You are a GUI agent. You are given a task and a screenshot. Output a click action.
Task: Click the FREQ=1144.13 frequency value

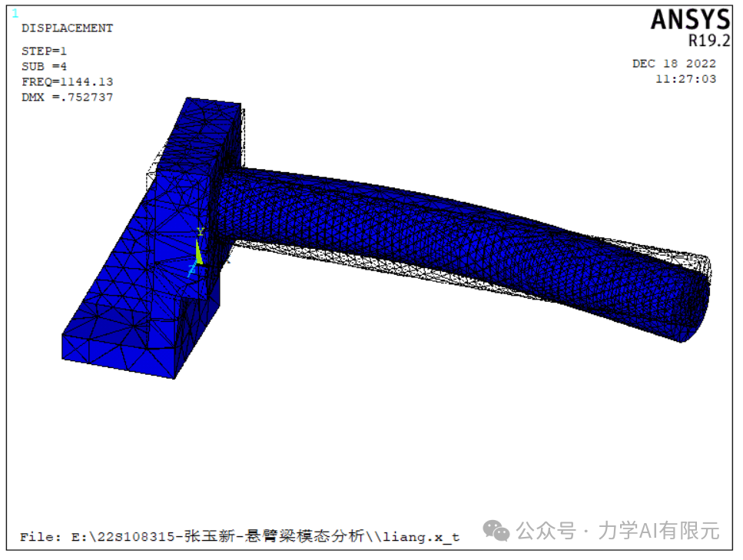[67, 81]
